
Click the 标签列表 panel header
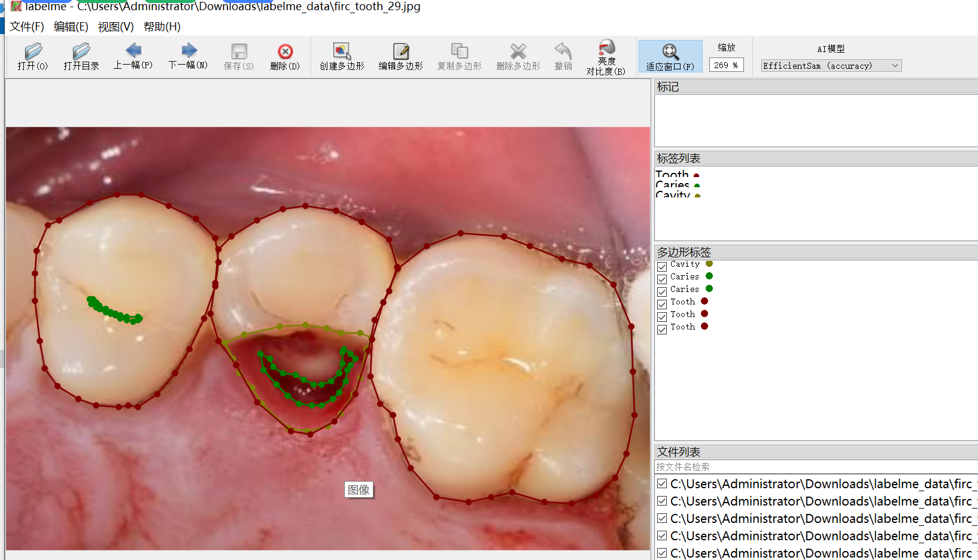point(816,159)
